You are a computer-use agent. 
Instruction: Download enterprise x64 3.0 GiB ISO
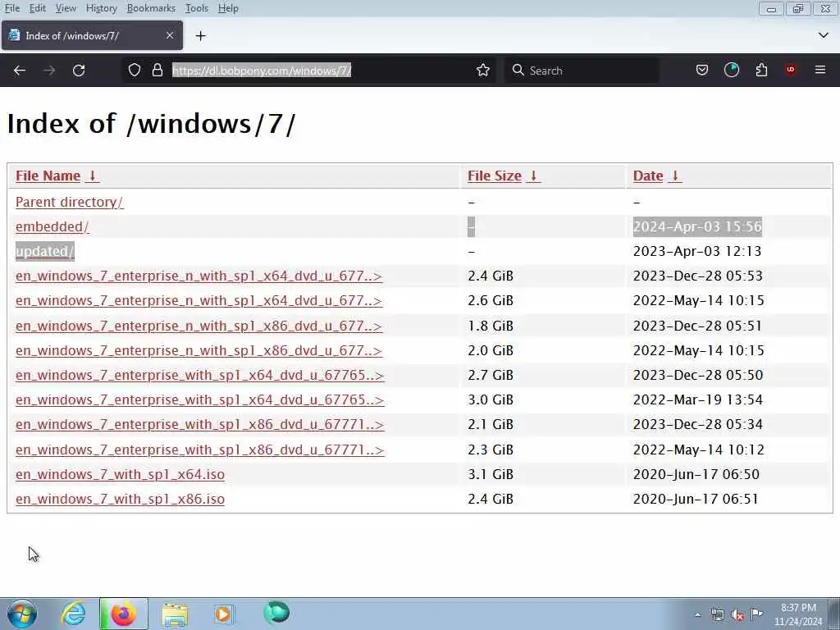click(200, 399)
